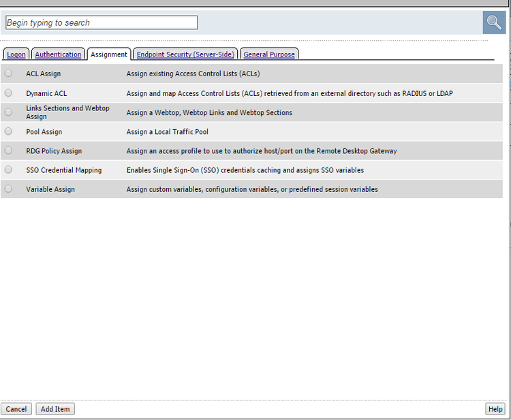Open the Authentication tab
This screenshot has width=511, height=420.
click(59, 54)
